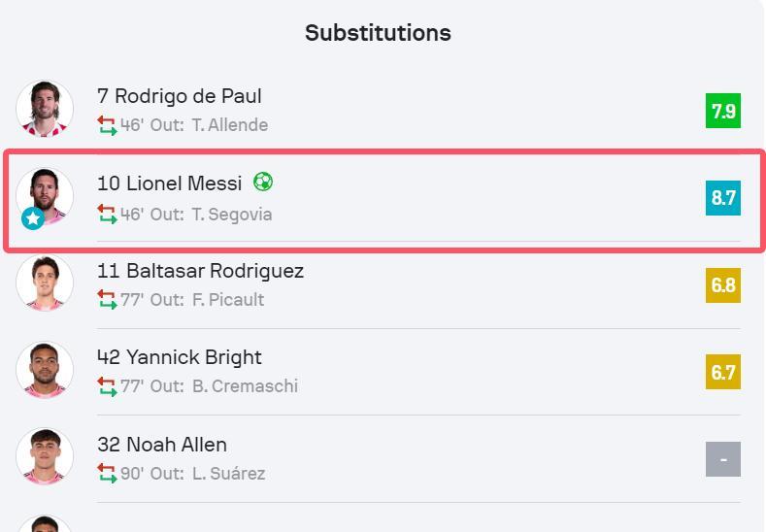Click substitution arrows icon under Lionel Messi
Viewport: 766px width, 532px height.
(107, 214)
